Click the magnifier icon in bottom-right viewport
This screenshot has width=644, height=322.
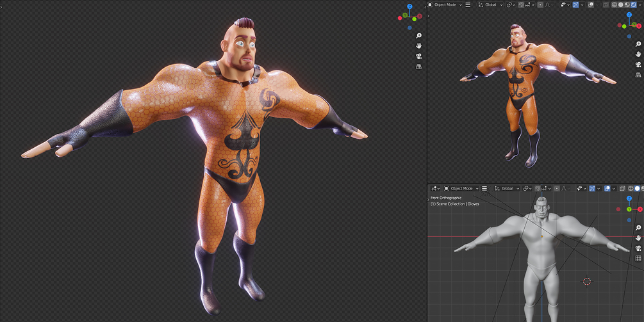[x=638, y=228]
